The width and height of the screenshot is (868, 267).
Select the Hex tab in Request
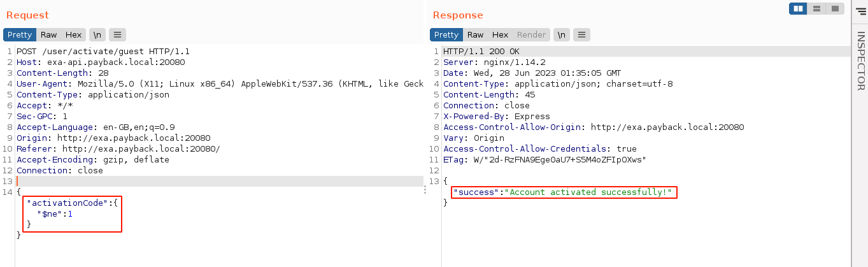coord(74,35)
